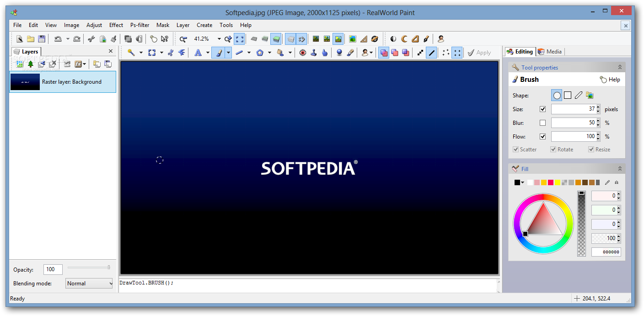Expand the fx layer effects dropdown

[85, 64]
